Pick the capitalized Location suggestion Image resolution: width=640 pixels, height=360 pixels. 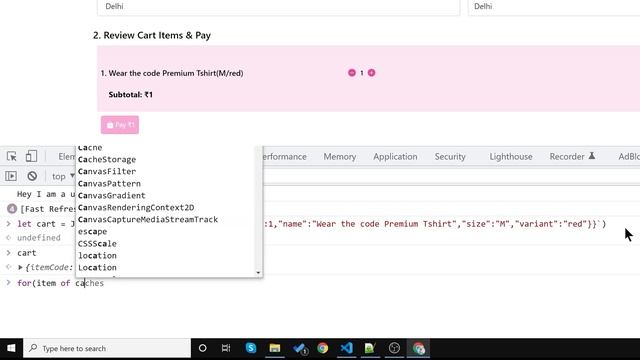click(x=97, y=267)
